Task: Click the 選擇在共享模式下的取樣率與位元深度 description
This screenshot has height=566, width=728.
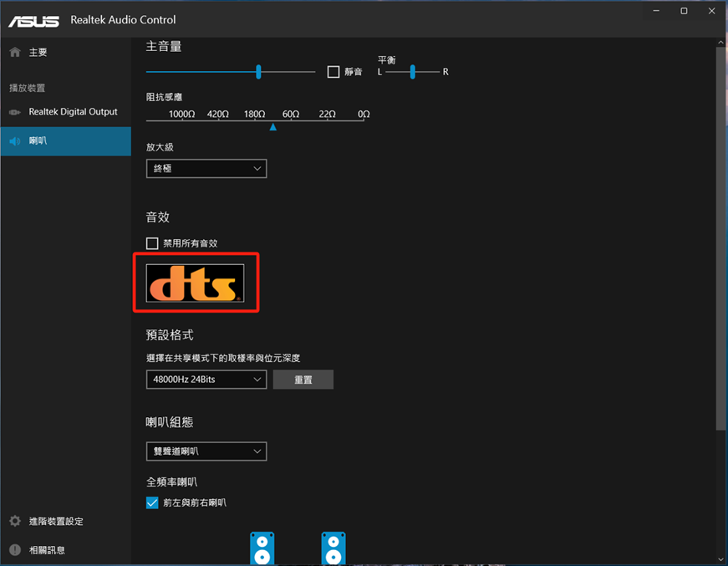Action: [x=223, y=358]
